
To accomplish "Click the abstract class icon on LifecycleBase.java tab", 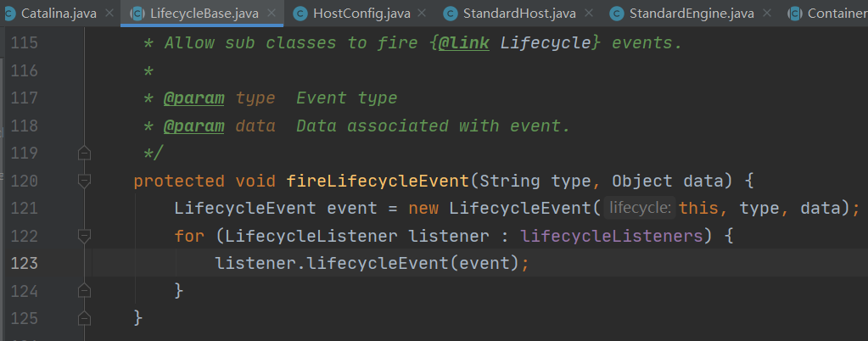I will [x=136, y=14].
